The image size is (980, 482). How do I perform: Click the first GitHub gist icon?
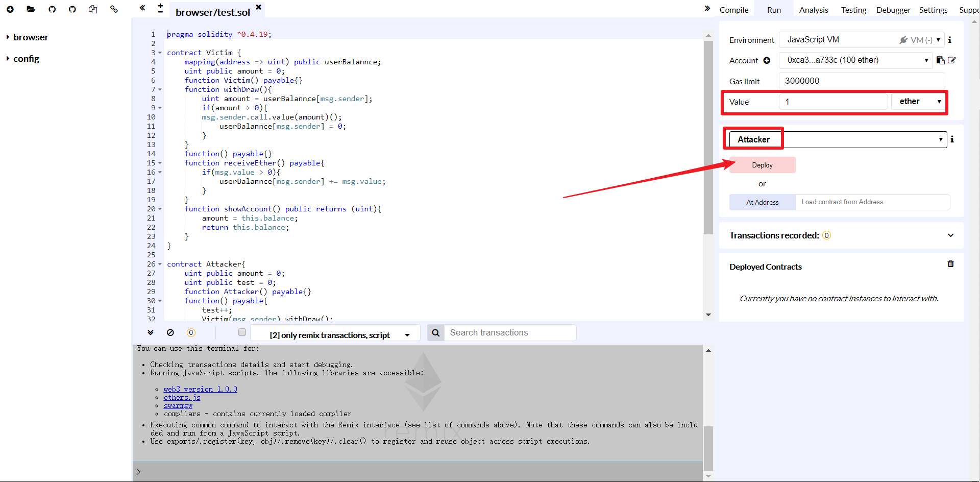pyautogui.click(x=52, y=9)
